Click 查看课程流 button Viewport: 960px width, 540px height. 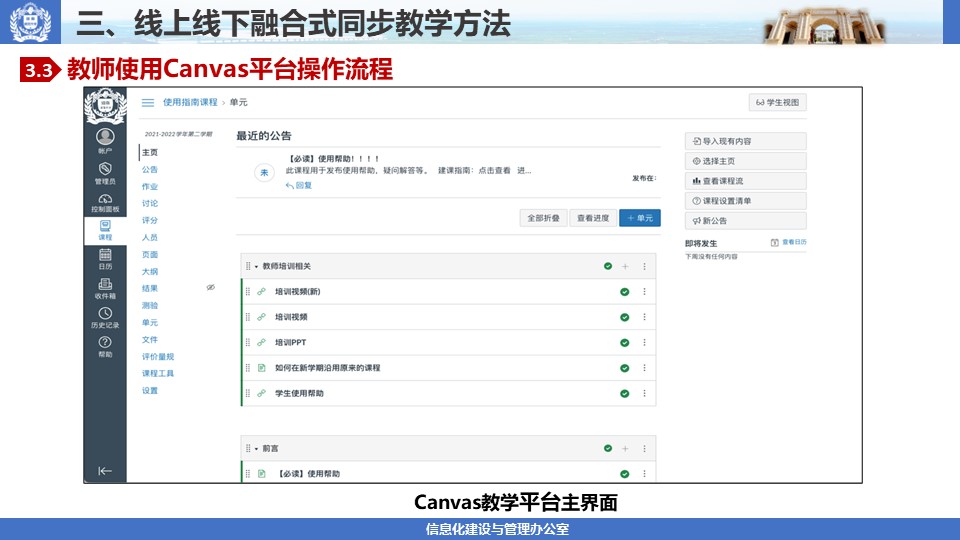tap(745, 181)
